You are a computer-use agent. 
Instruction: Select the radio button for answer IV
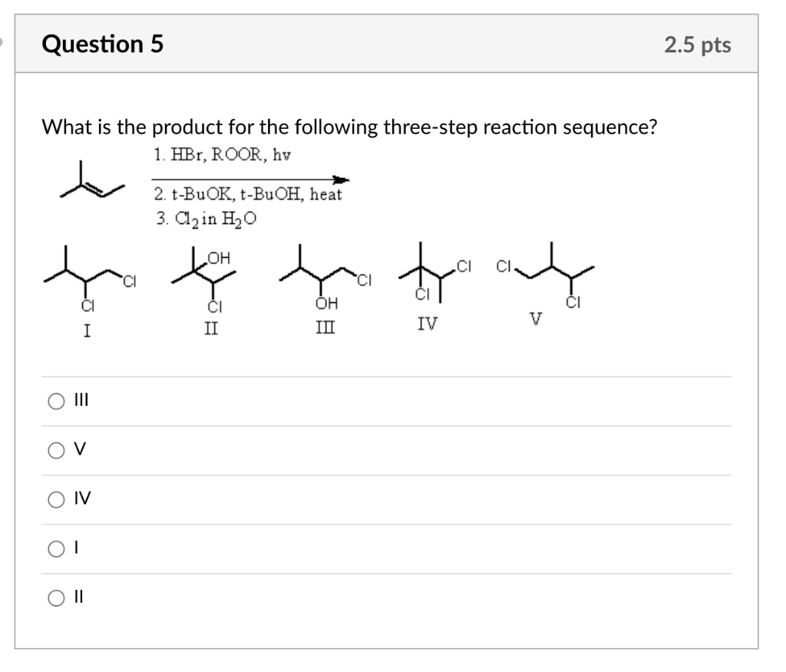[x=55, y=500]
